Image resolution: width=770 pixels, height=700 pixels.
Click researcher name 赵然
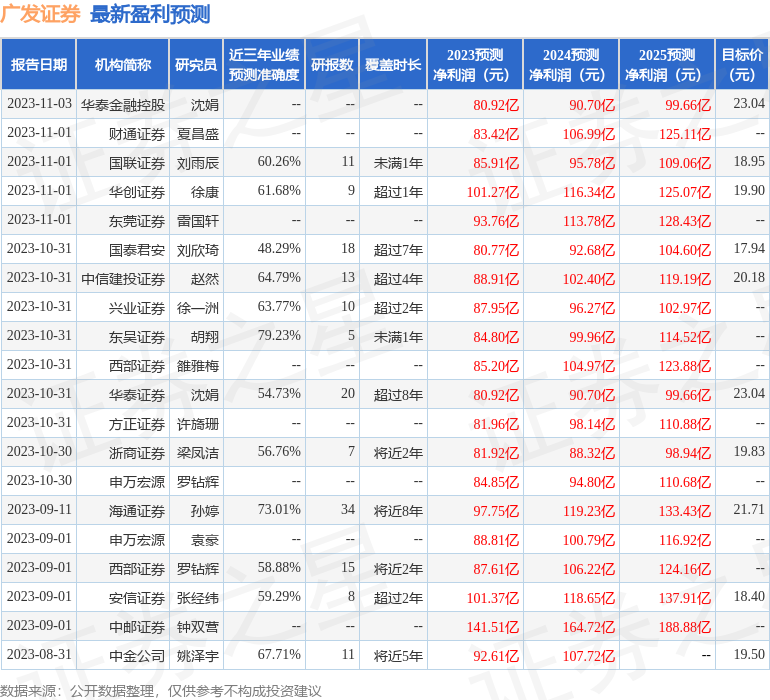[205, 279]
